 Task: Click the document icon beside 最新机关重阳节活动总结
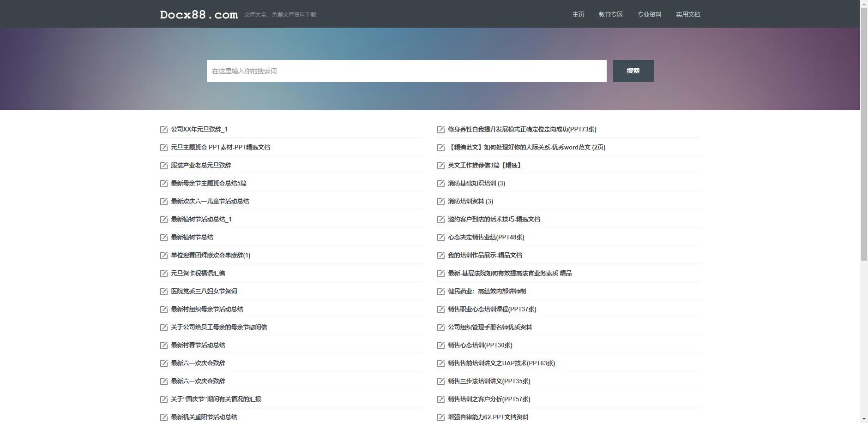(x=164, y=417)
